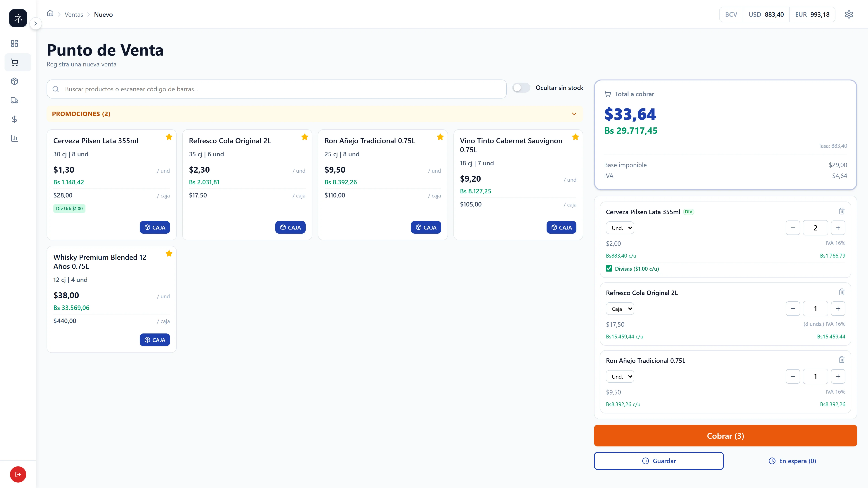This screenshot has width=868, height=488.
Task: Add CAJA of Cerveza Pilsen Lata
Action: coord(155,227)
